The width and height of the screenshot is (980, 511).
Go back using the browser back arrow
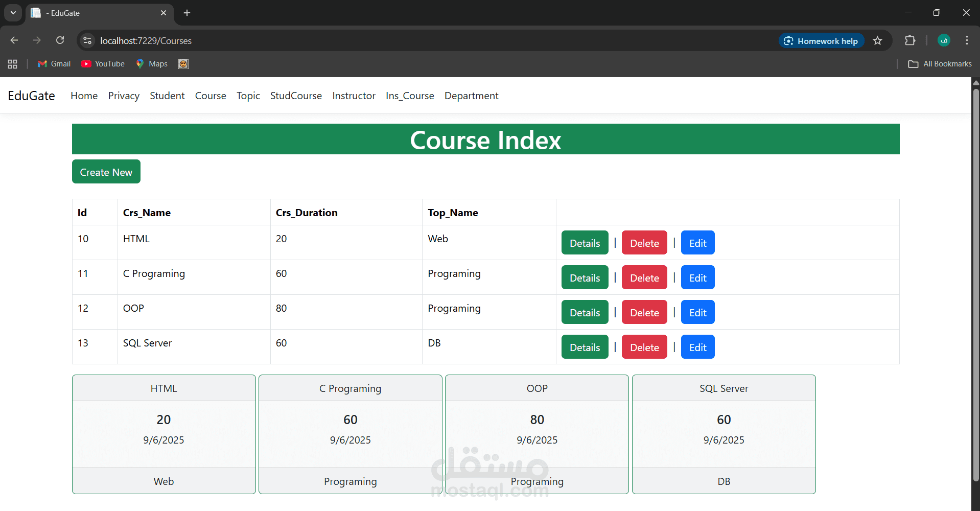click(14, 40)
